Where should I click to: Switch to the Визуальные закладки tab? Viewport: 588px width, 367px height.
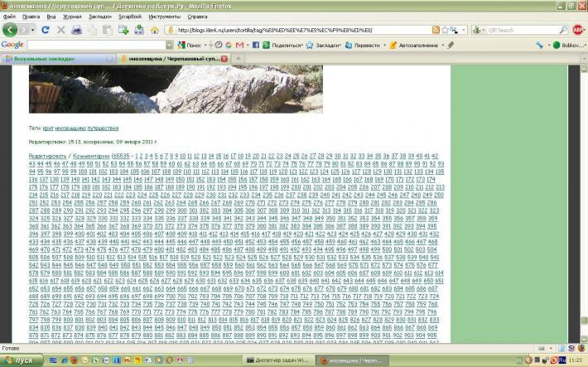58,59
